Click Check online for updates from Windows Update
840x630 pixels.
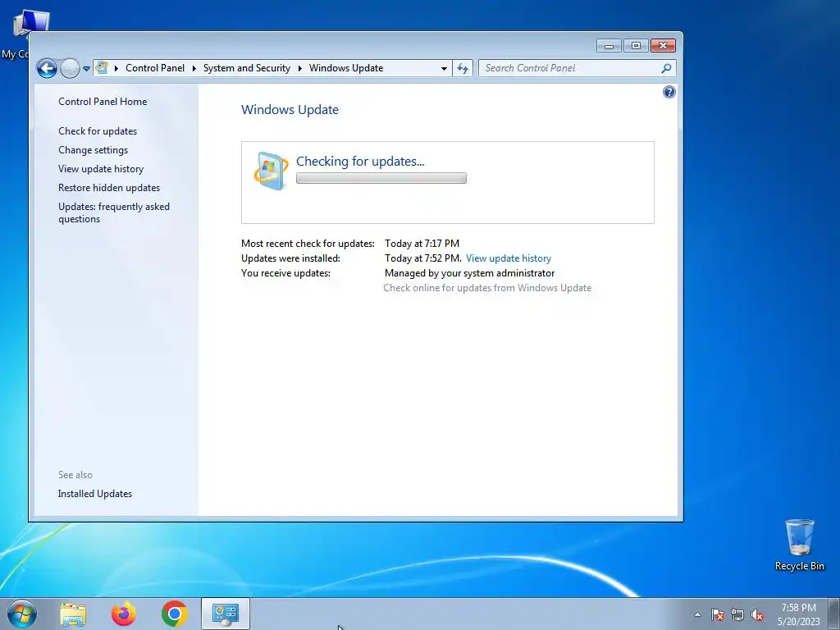[x=487, y=288]
